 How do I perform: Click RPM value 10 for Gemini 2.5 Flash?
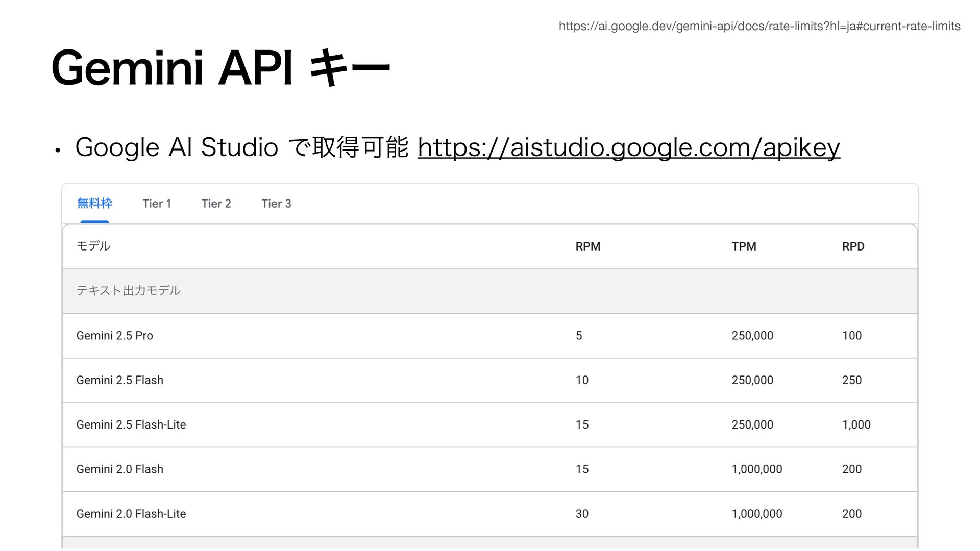(582, 380)
